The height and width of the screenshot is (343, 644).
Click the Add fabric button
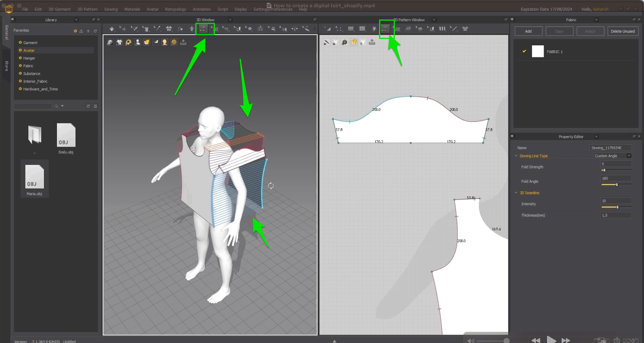coord(529,31)
